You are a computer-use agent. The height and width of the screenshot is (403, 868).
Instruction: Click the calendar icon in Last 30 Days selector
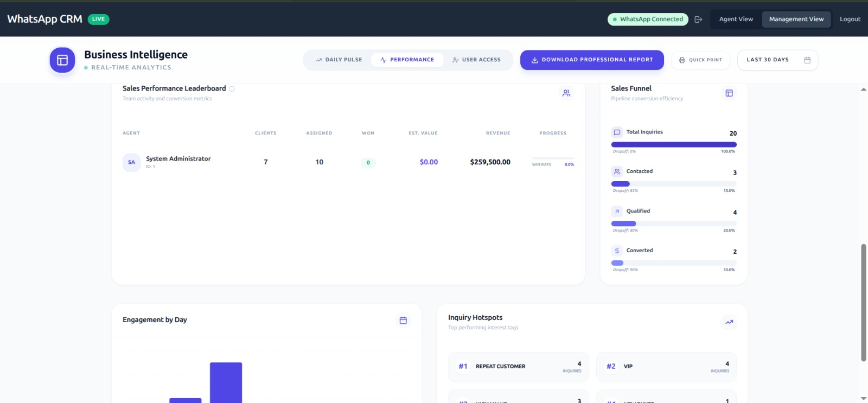click(807, 60)
